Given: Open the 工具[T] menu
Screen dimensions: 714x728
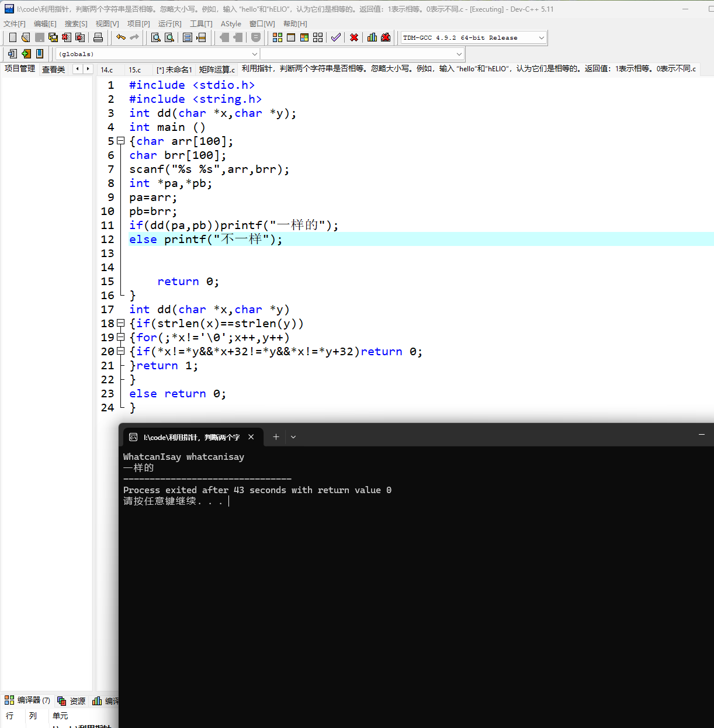Looking at the screenshot, I should tap(201, 24).
